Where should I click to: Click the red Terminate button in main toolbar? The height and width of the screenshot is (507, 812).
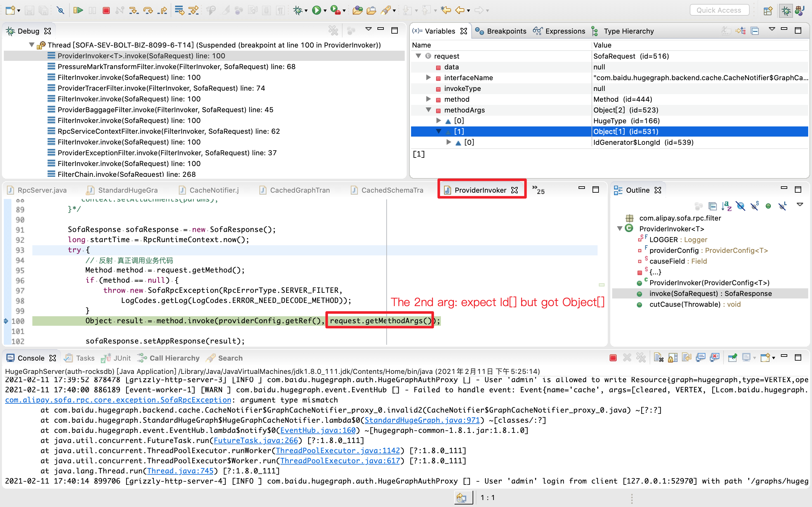coord(106,10)
